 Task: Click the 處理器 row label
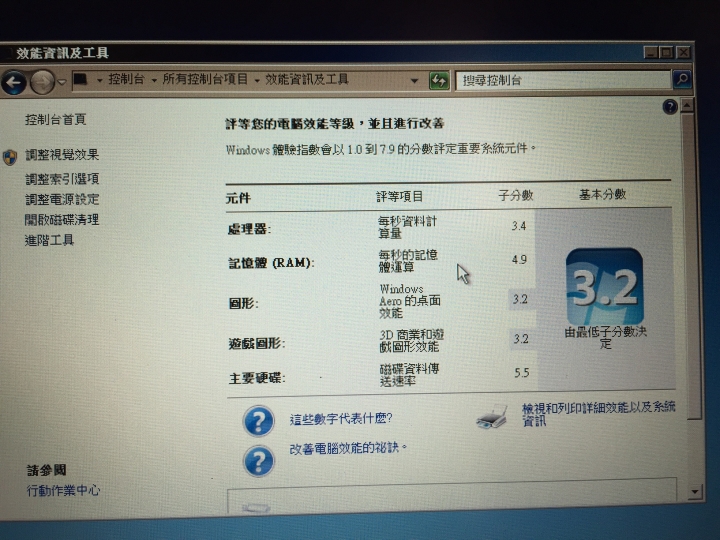click(x=249, y=229)
